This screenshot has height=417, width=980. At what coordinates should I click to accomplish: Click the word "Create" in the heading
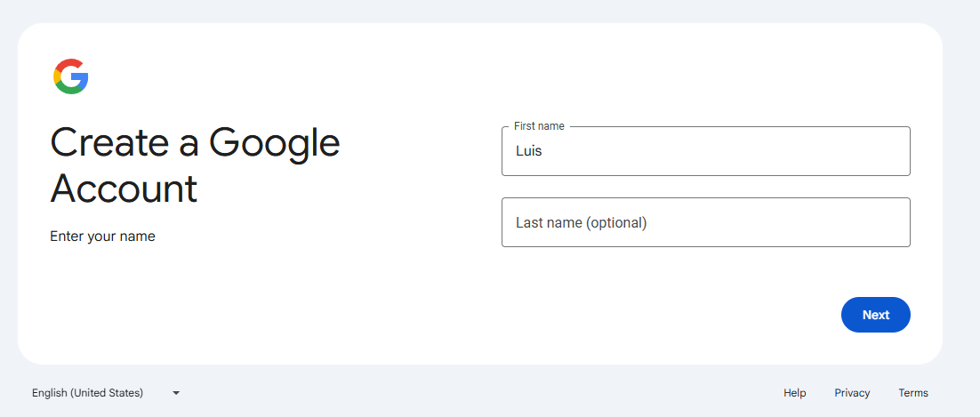pos(109,142)
